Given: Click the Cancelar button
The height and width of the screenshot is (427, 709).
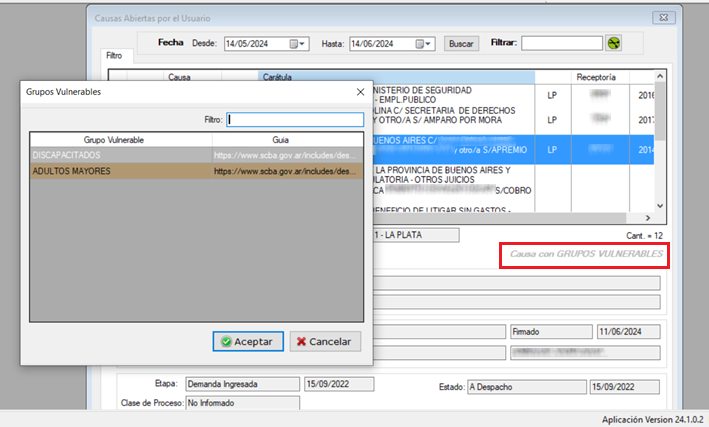Looking at the screenshot, I should click(325, 341).
